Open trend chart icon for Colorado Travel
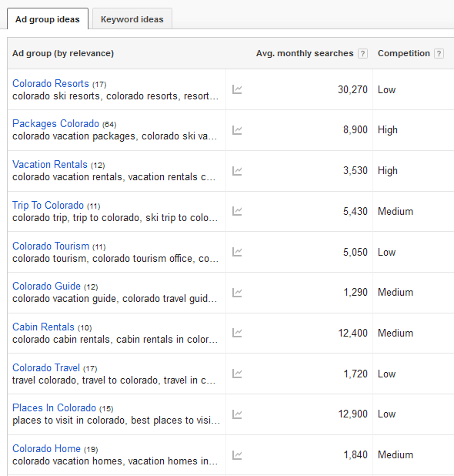Screen dimensions: 454x476 point(237,374)
